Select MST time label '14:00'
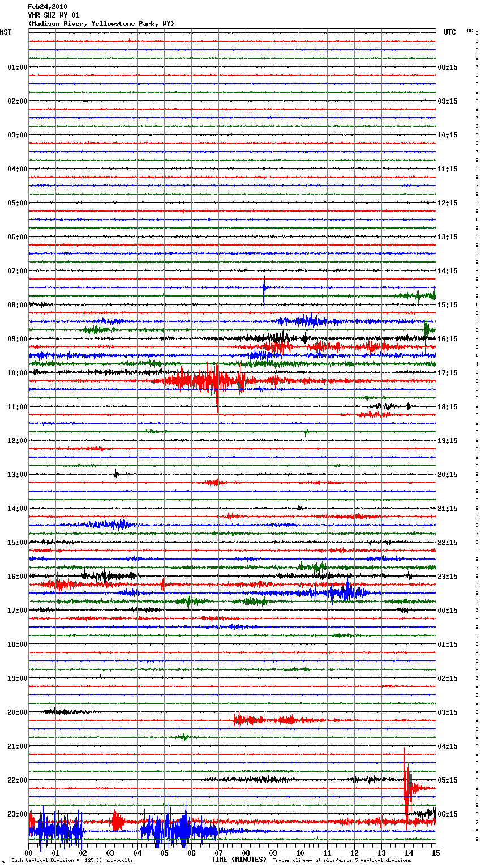481x868 pixels. (x=18, y=509)
